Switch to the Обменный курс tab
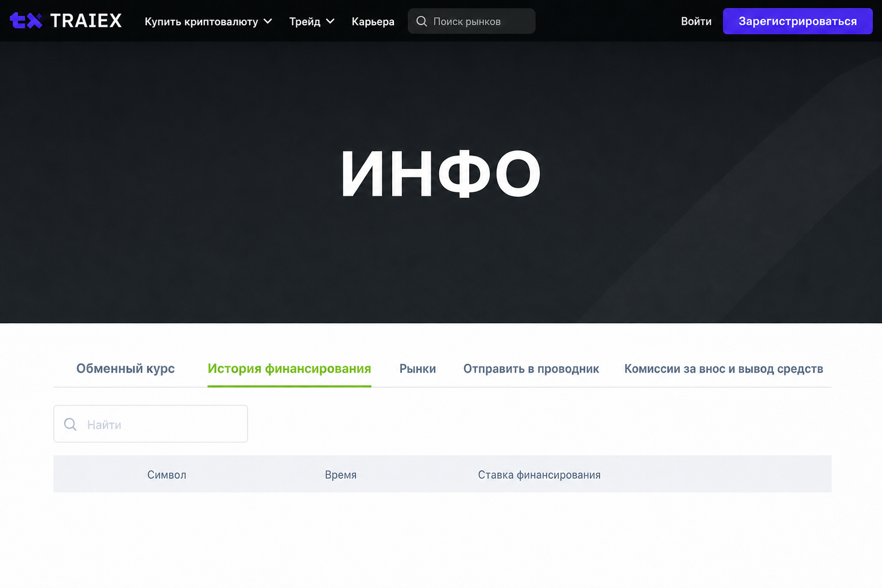Image resolution: width=882 pixels, height=588 pixels. click(x=126, y=369)
